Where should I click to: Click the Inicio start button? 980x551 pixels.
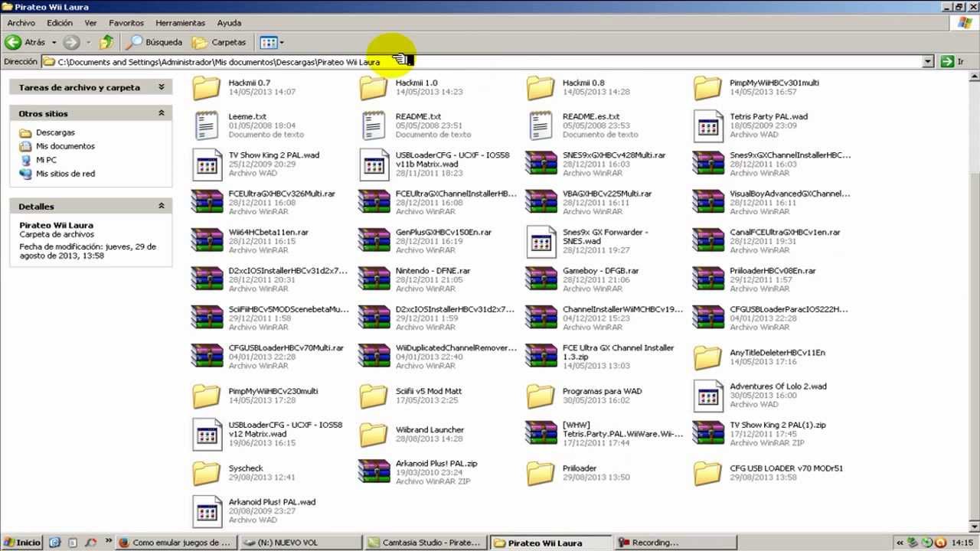point(22,543)
